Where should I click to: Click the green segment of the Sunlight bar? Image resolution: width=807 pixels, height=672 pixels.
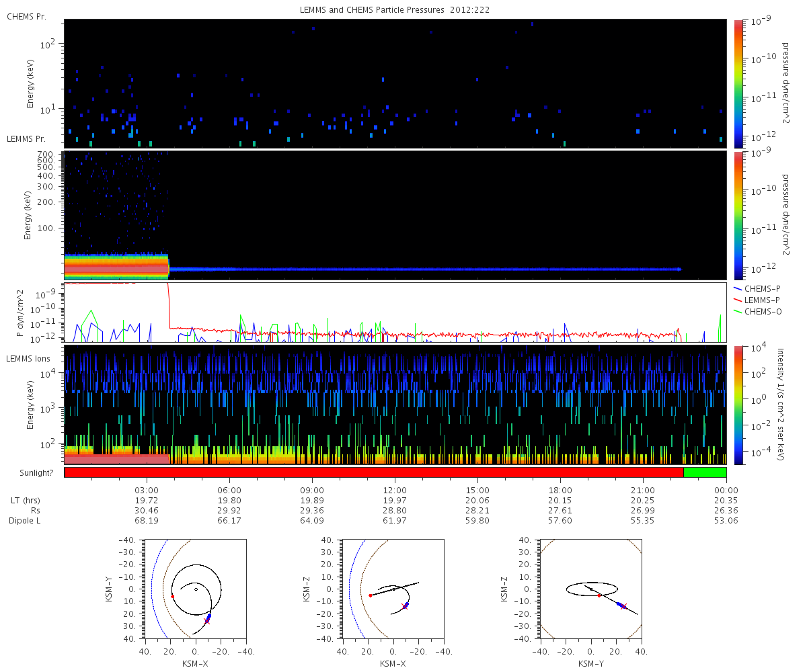(705, 472)
